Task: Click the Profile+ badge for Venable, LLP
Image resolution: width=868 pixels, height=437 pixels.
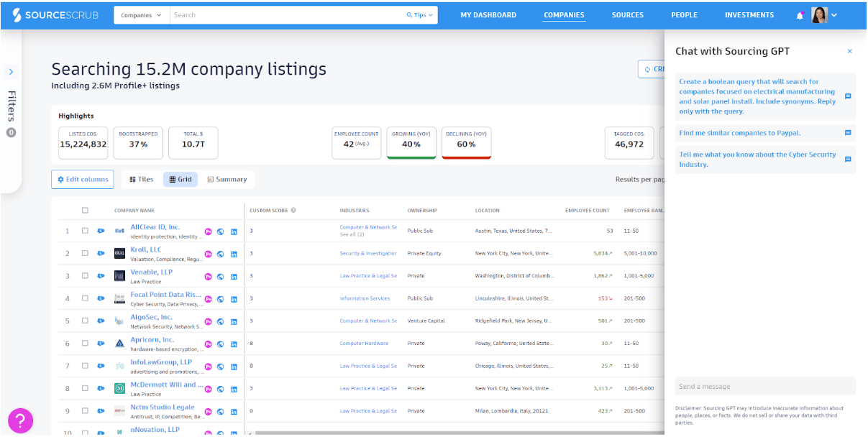Action: tap(208, 276)
